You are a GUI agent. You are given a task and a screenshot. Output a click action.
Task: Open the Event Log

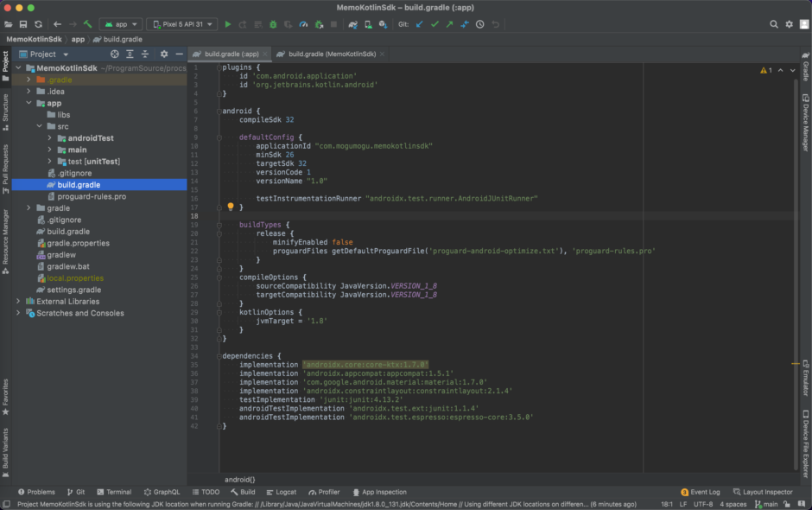(703, 492)
